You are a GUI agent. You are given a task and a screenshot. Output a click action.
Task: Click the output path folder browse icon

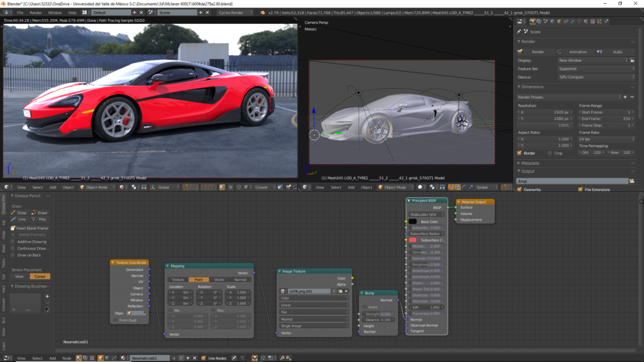click(633, 181)
